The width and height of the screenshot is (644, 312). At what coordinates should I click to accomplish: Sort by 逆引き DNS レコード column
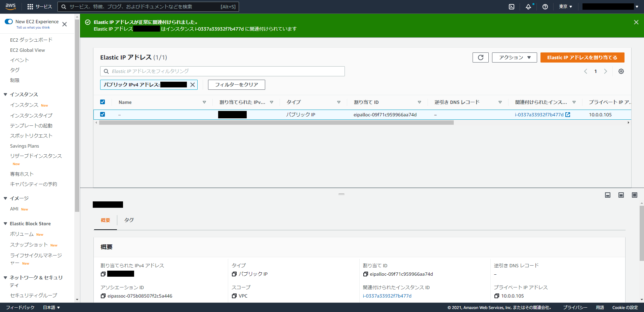click(500, 102)
